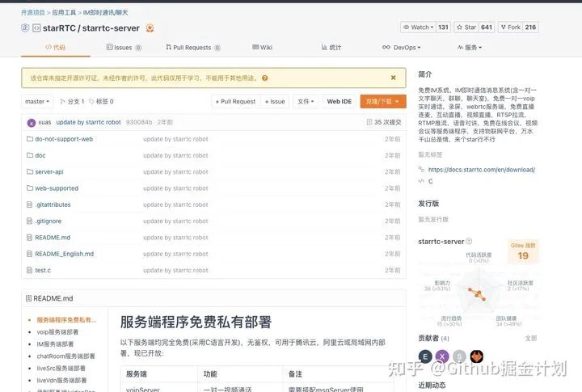Click 分支 1 branches link
This screenshot has height=392, width=582.
click(72, 101)
